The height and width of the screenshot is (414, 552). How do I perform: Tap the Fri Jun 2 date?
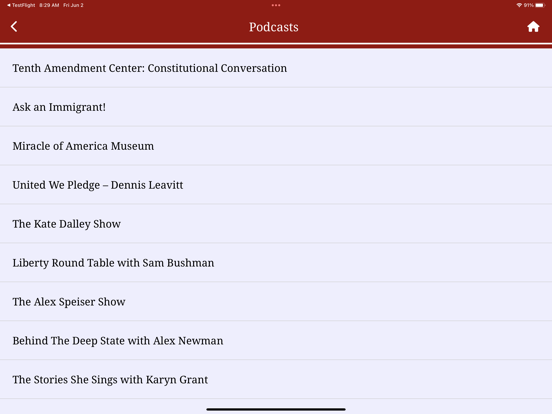(x=73, y=5)
